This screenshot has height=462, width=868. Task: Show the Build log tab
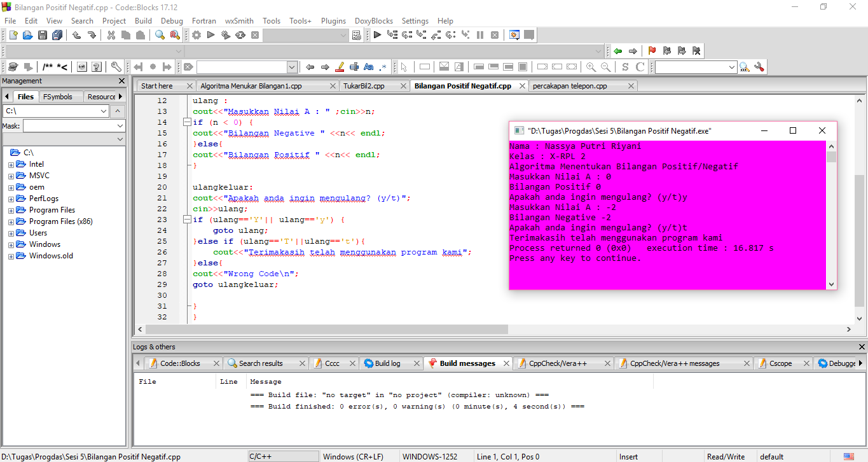[387, 363]
